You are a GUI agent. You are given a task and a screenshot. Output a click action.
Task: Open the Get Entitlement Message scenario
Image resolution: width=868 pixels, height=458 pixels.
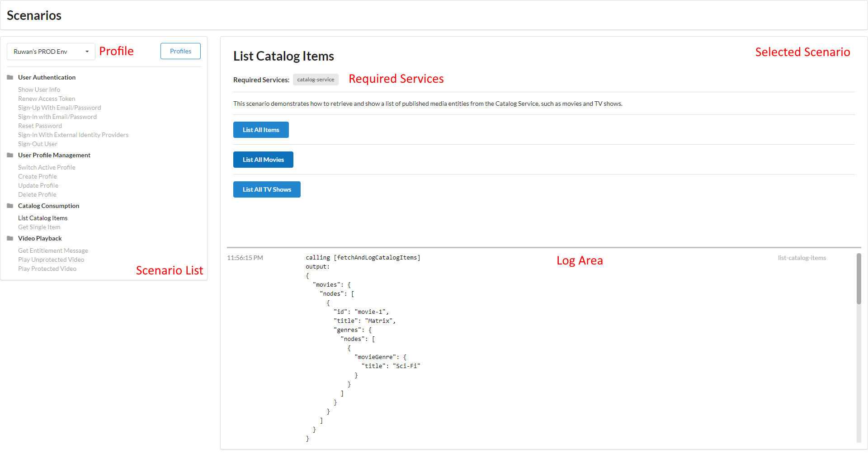[x=53, y=250]
